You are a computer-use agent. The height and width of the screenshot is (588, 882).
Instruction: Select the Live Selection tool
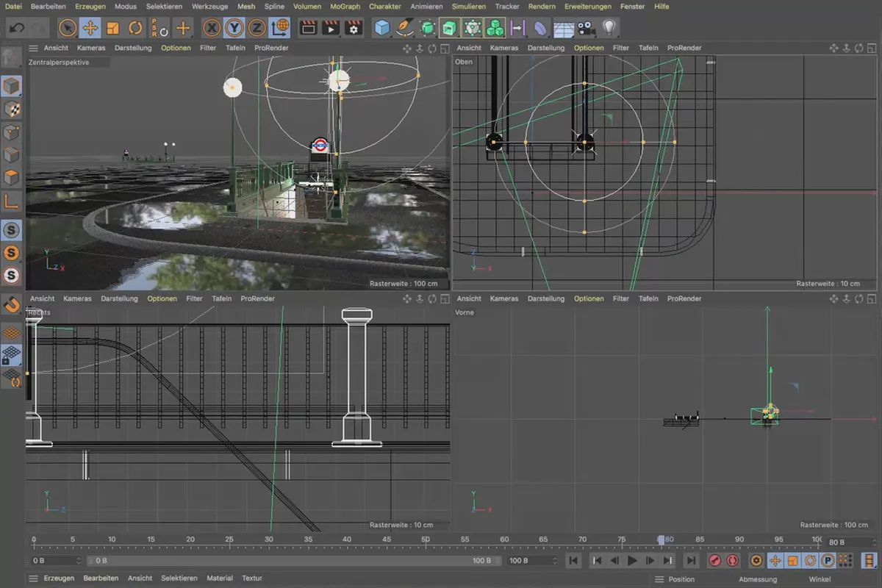(x=68, y=28)
